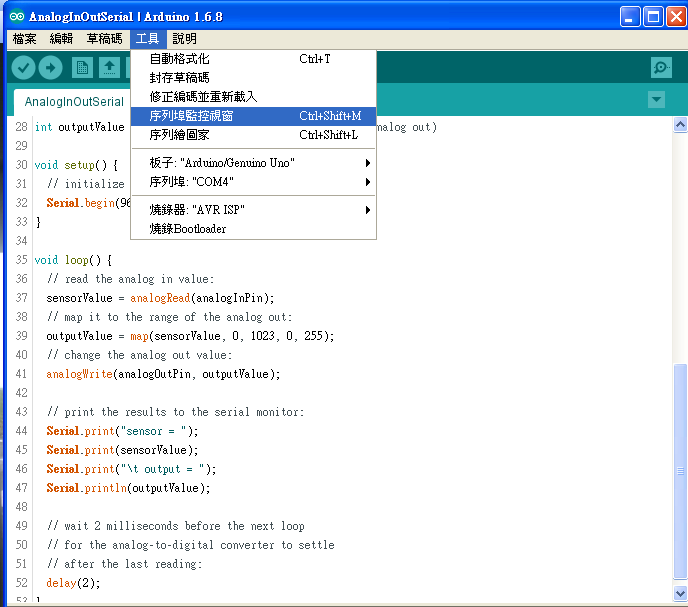The image size is (688, 607).
Task: Minimize the Arduino window
Action: point(630,17)
